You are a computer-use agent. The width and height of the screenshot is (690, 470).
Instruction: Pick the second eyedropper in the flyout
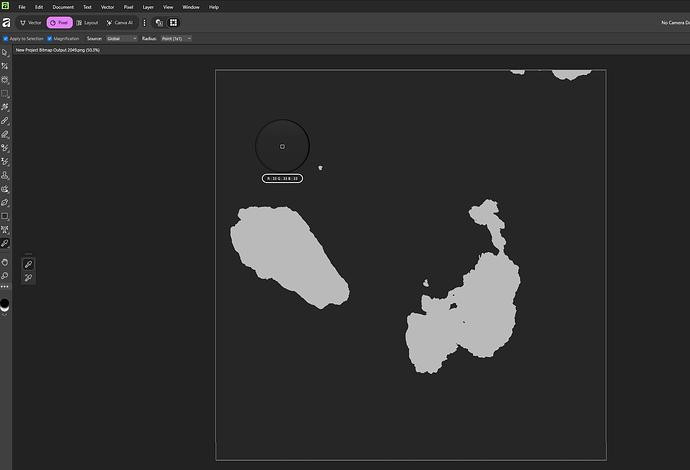pos(29,277)
